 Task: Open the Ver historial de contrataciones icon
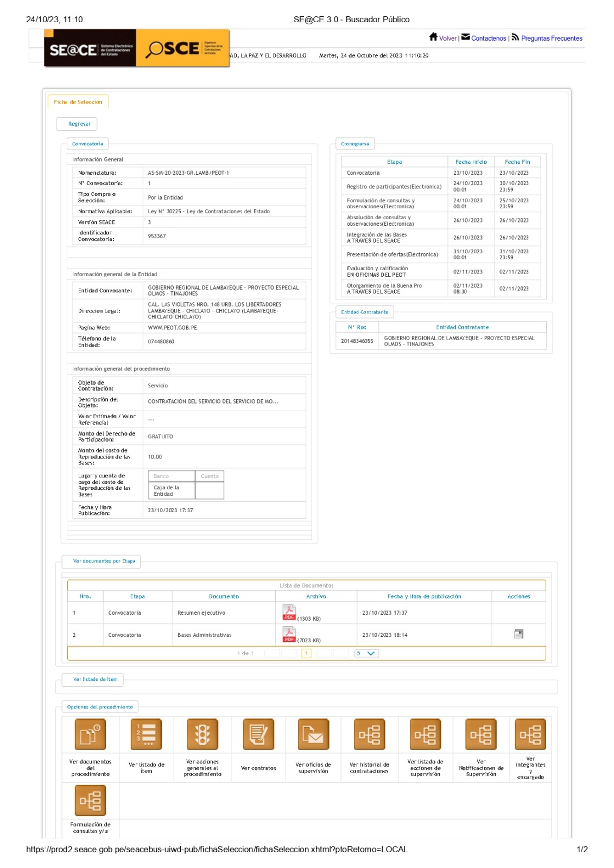tap(369, 734)
